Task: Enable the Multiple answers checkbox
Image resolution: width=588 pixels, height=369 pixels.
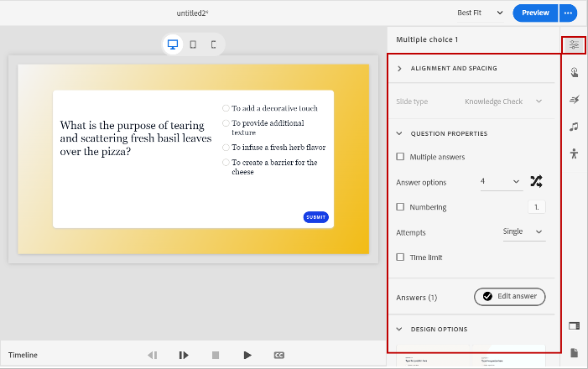Action: click(401, 157)
